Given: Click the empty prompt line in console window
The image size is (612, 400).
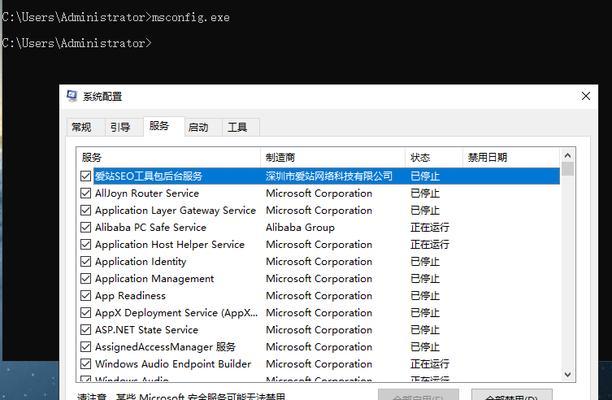Looking at the screenshot, I should point(76,43).
